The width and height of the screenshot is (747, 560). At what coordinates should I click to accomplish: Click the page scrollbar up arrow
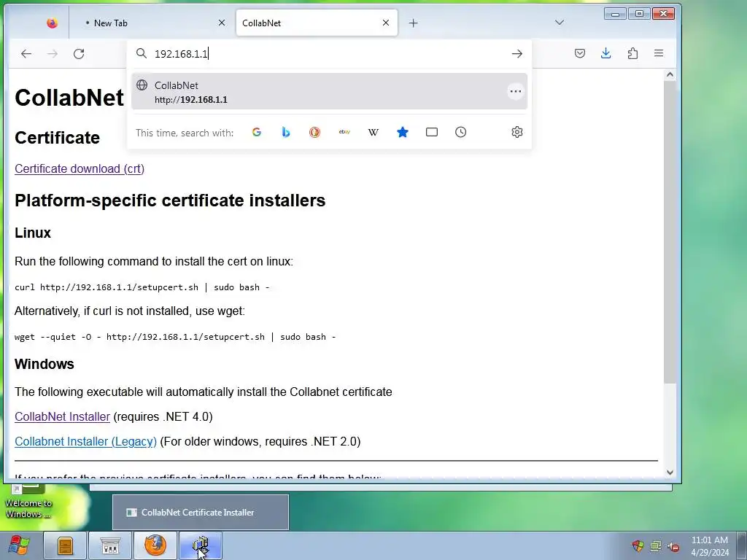tap(670, 75)
